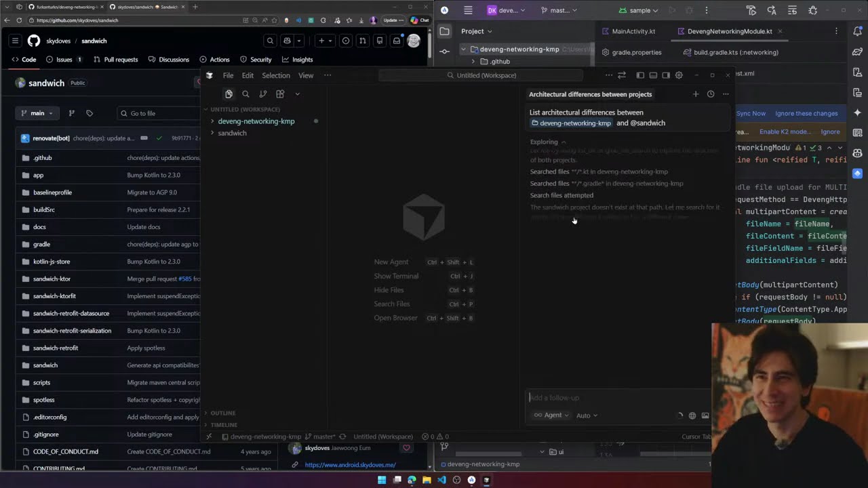Open Android Studio toolbar more actions kebab
The image size is (868, 488).
tap(706, 10)
